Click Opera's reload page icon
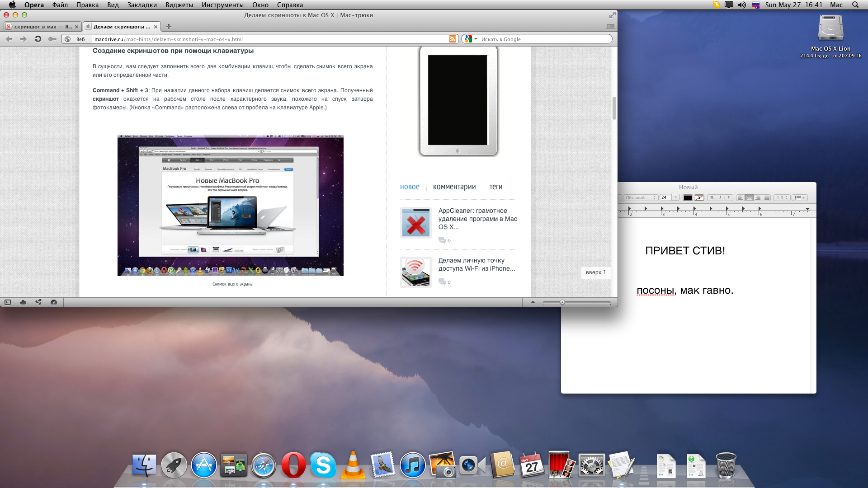The width and height of the screenshot is (868, 488). coord(38,39)
